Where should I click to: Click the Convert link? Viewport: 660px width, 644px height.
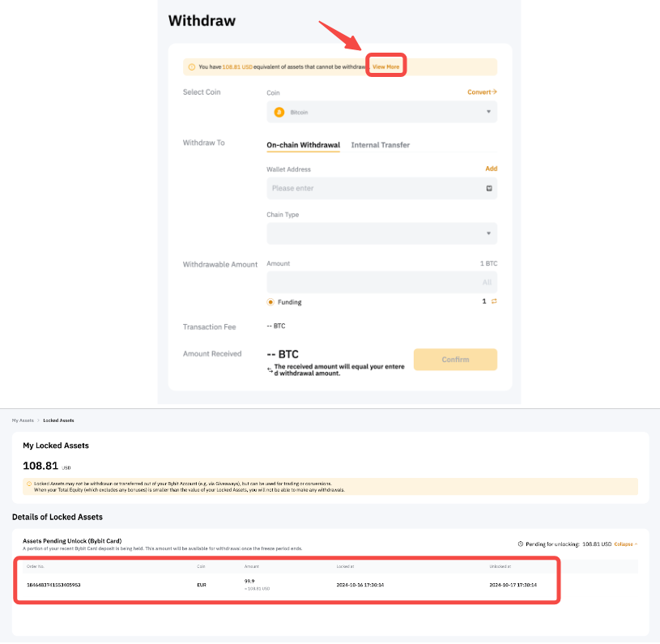click(482, 92)
